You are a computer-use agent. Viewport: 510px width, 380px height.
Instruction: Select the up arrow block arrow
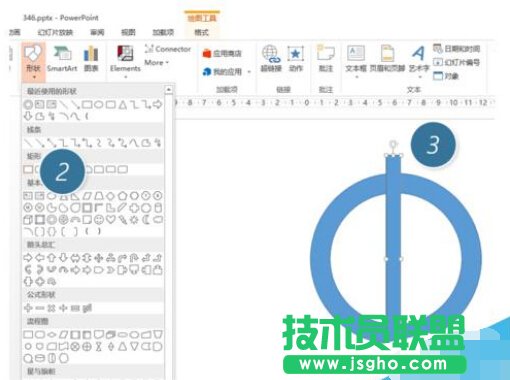pos(52,258)
